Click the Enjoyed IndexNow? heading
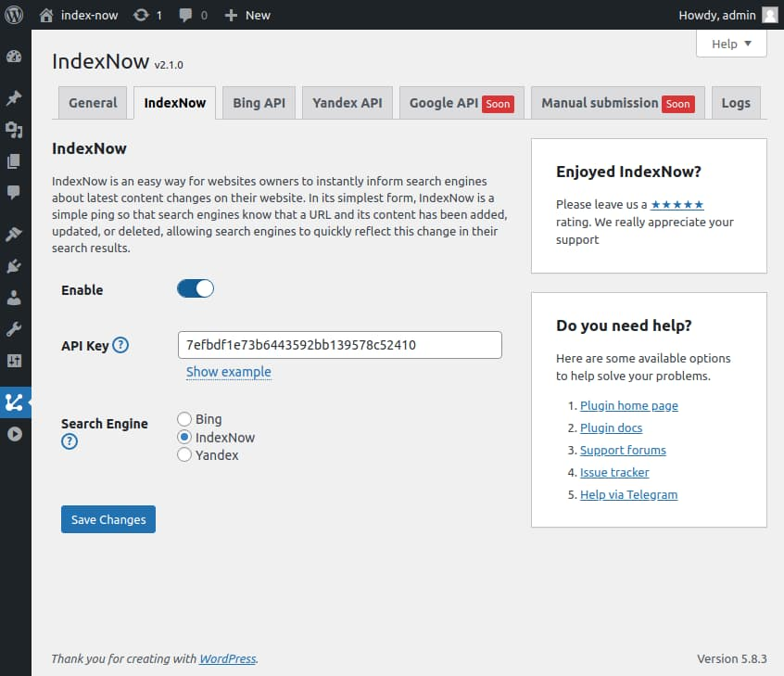784x676 pixels. (x=628, y=172)
